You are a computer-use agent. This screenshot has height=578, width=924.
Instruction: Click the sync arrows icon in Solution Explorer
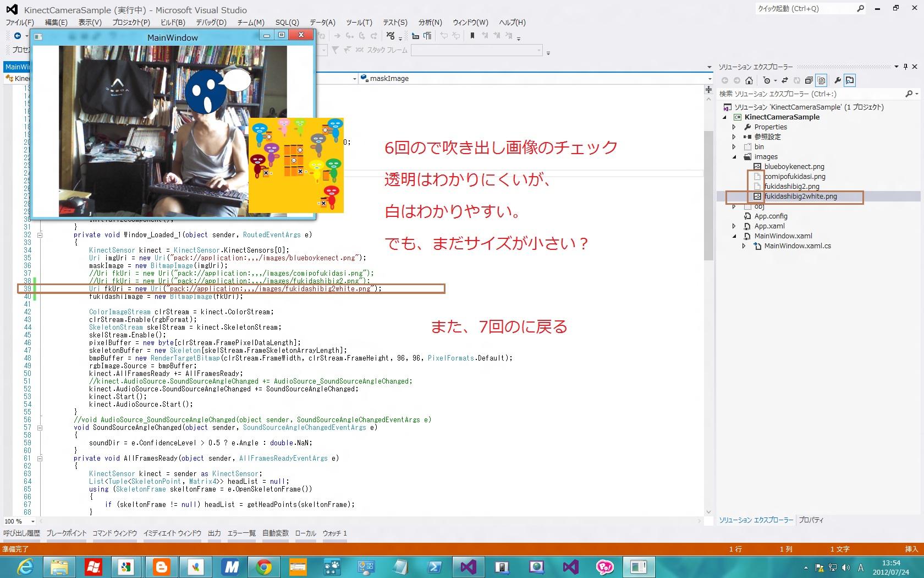click(785, 80)
